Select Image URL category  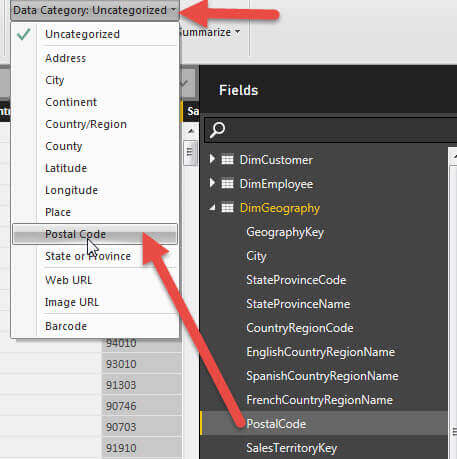tap(95, 302)
